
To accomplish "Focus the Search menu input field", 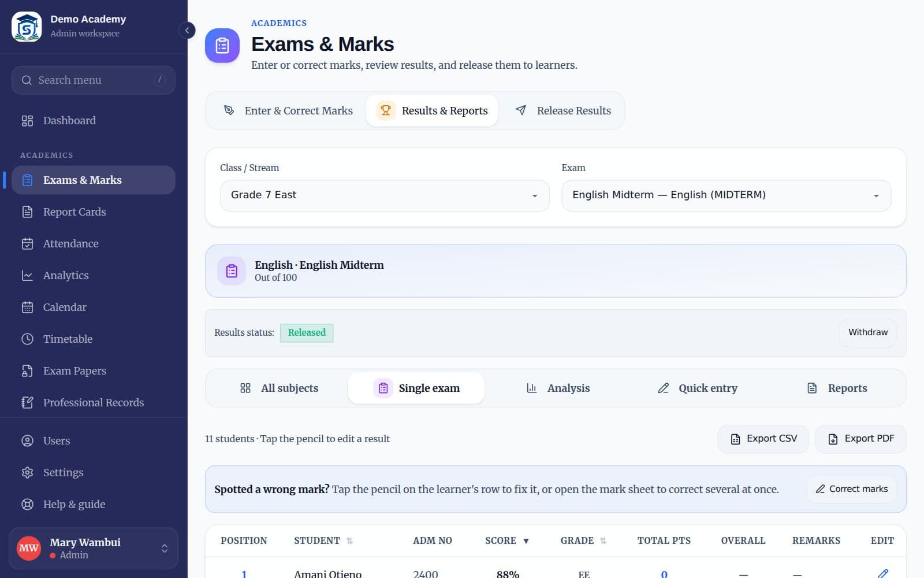I will coord(94,80).
